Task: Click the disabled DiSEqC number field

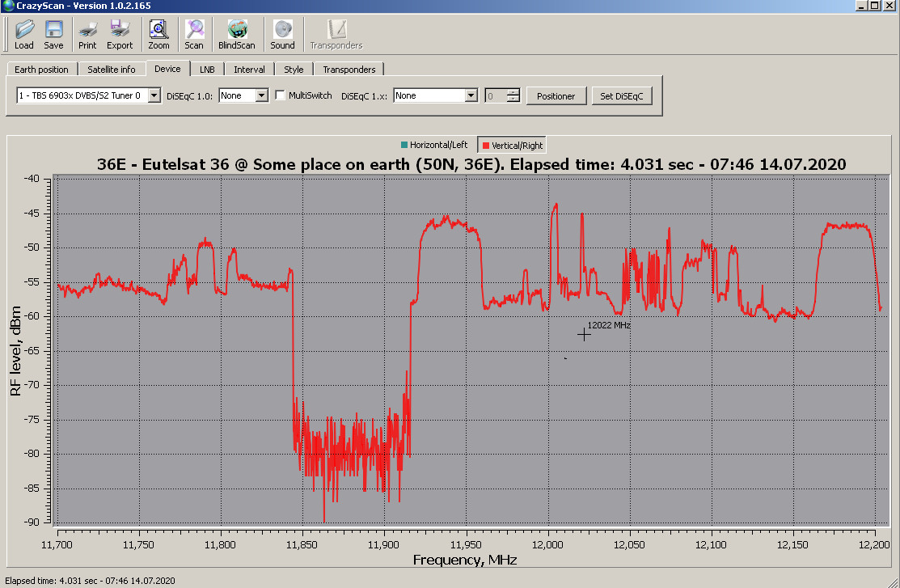Action: click(x=496, y=96)
